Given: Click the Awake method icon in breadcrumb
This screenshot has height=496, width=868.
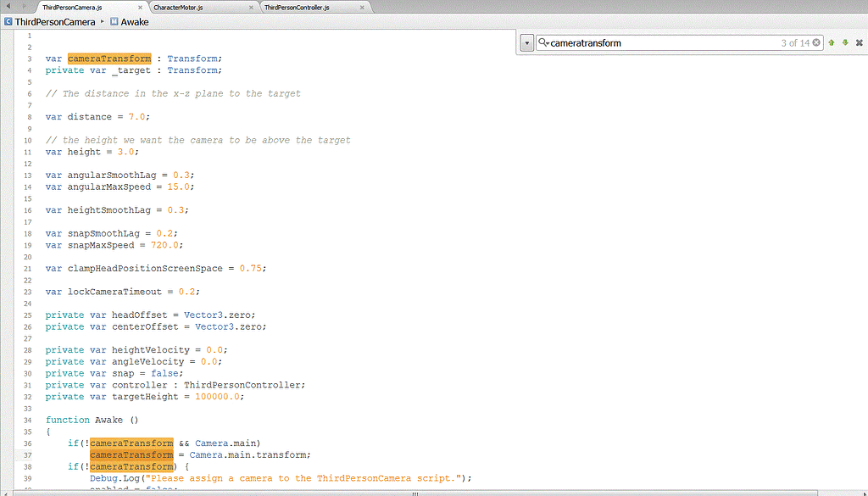Looking at the screenshot, I should click(113, 22).
